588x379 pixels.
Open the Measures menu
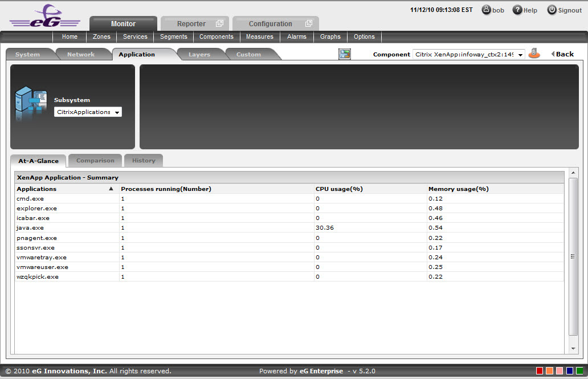tap(259, 37)
